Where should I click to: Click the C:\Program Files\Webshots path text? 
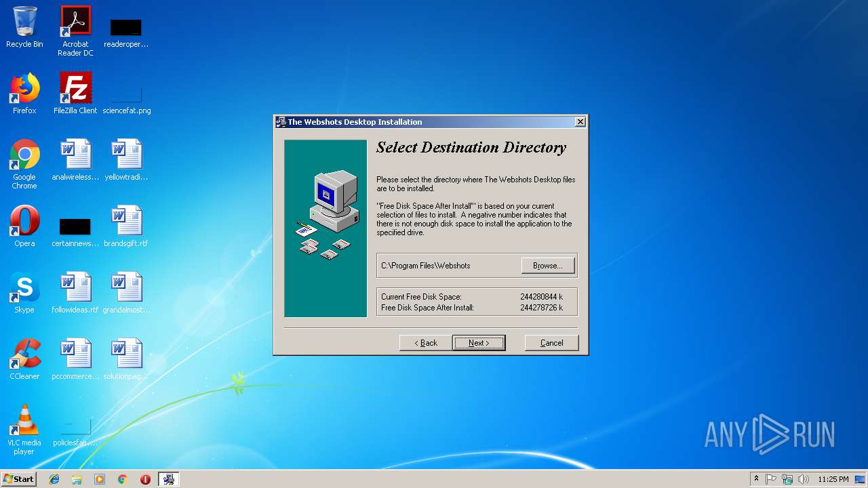tap(426, 266)
